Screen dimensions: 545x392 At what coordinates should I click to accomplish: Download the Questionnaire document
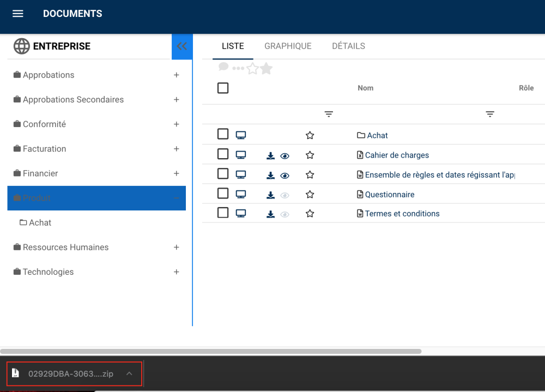[270, 195]
